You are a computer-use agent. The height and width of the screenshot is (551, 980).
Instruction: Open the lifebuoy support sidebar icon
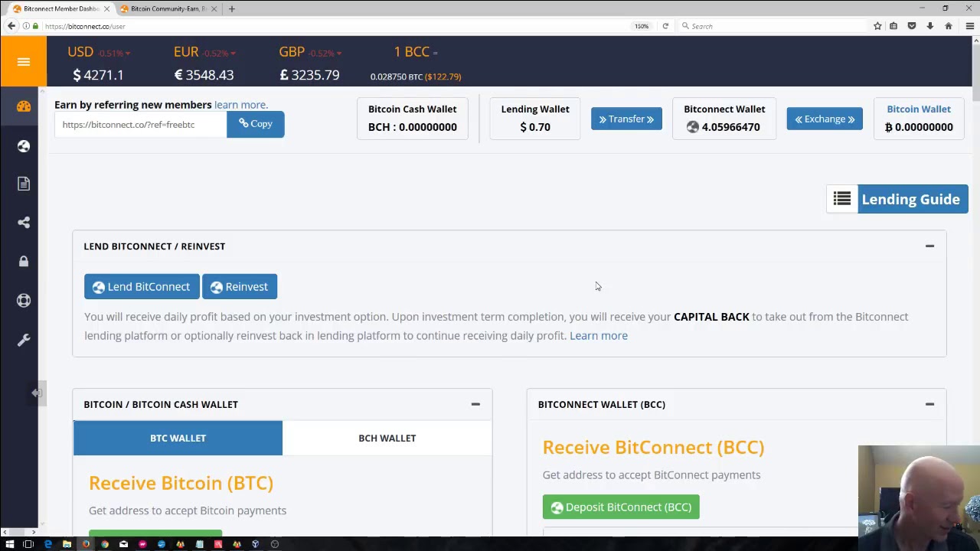(x=24, y=300)
